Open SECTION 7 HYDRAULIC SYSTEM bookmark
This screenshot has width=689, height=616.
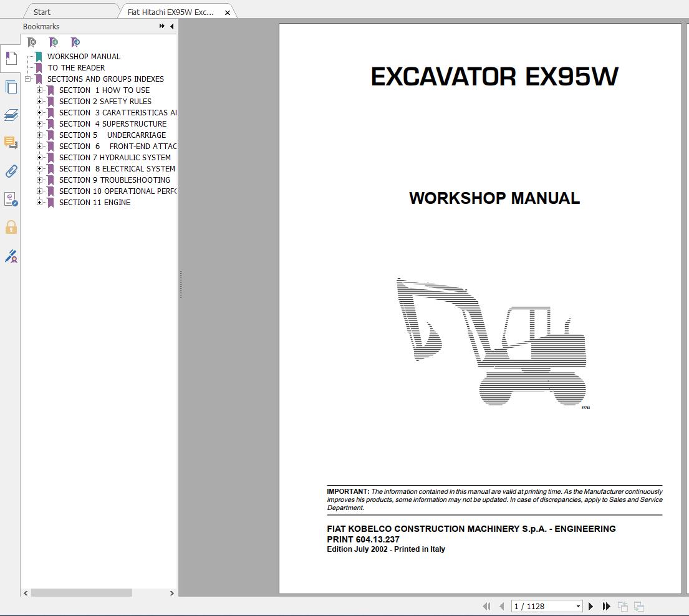[x=115, y=158]
